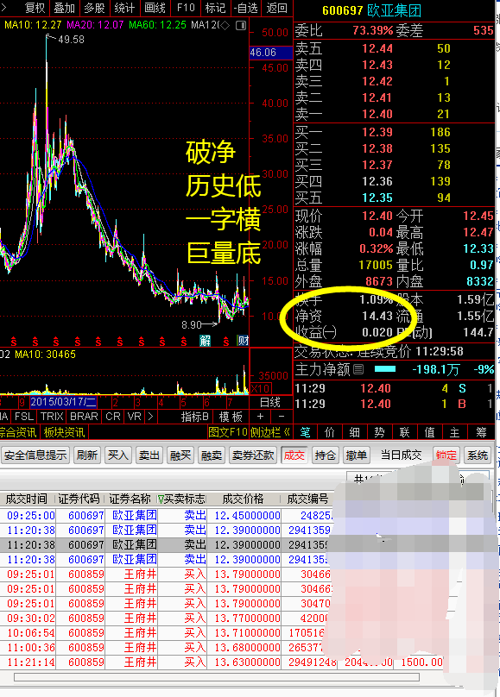
Task: Click the 解 marker icon below chart
Action: 205,341
